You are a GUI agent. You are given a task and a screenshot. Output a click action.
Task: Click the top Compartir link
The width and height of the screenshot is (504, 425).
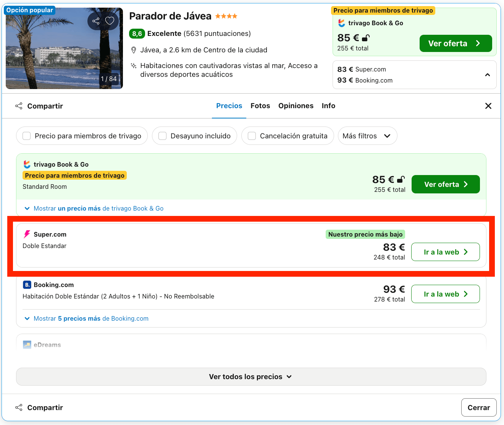coord(45,106)
